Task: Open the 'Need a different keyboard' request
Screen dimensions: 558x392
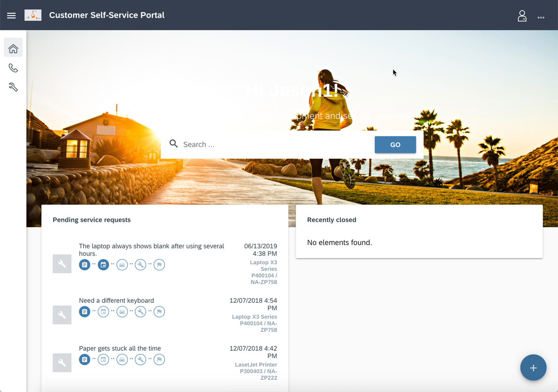Action: click(116, 300)
